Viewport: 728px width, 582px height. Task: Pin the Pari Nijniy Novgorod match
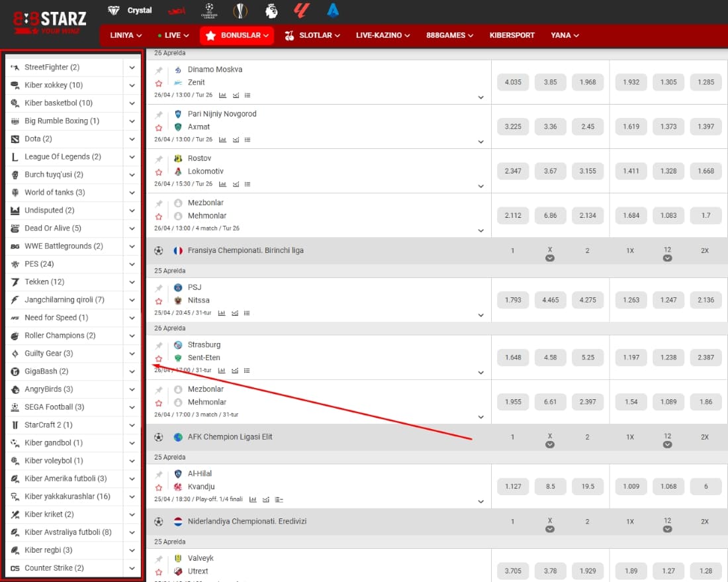pyautogui.click(x=159, y=115)
